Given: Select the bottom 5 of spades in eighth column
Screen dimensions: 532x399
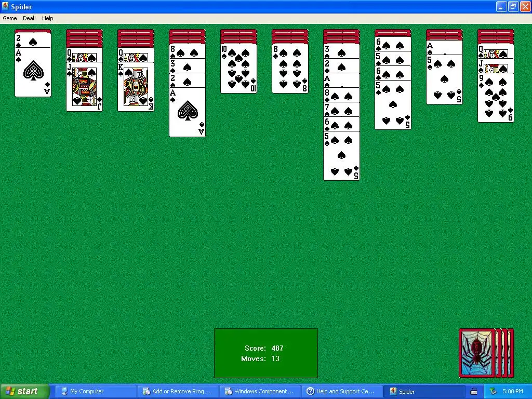Looking at the screenshot, I should [x=393, y=105].
